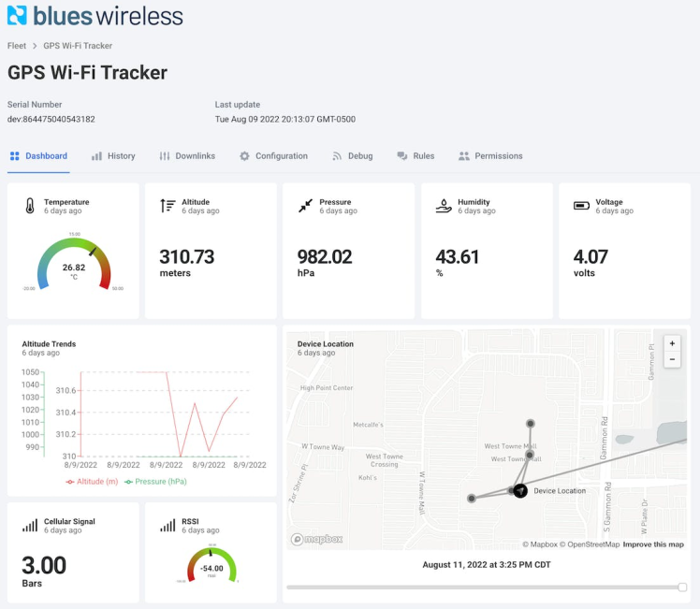The width and height of the screenshot is (700, 609).
Task: Open the Permissions tab
Action: [x=490, y=155]
